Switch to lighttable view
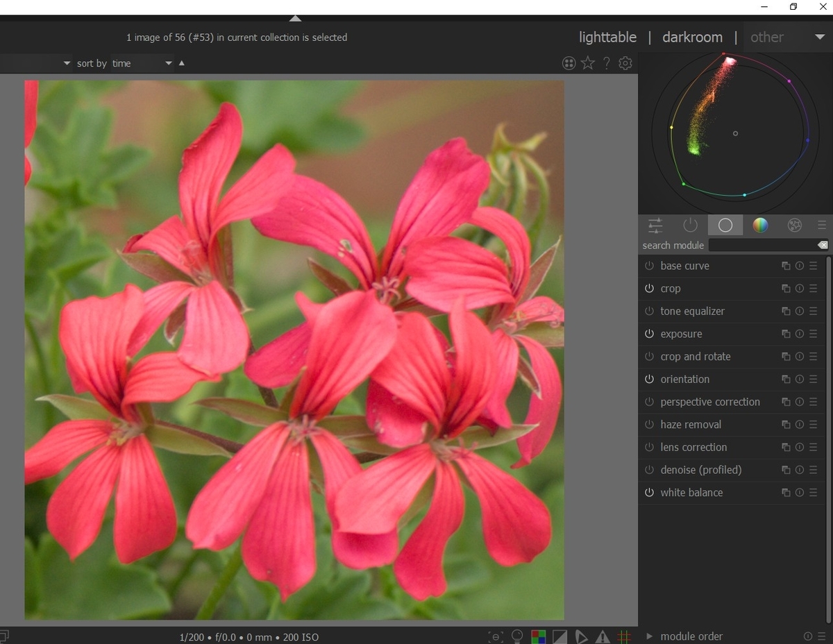The width and height of the screenshot is (833, 644). click(x=608, y=37)
